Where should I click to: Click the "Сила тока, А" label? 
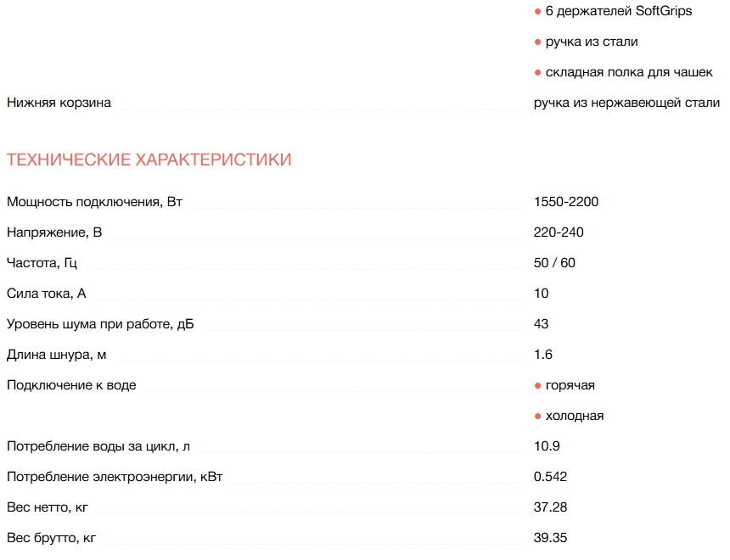point(47,294)
